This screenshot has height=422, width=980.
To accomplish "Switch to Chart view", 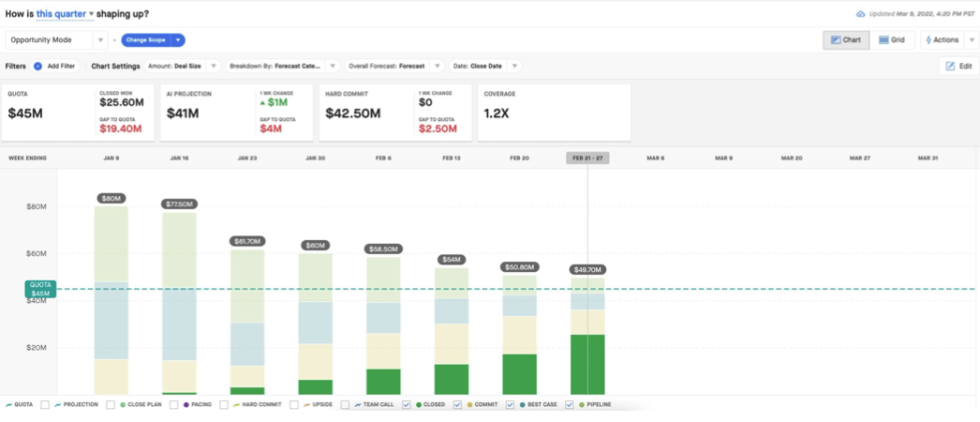I will click(x=846, y=40).
